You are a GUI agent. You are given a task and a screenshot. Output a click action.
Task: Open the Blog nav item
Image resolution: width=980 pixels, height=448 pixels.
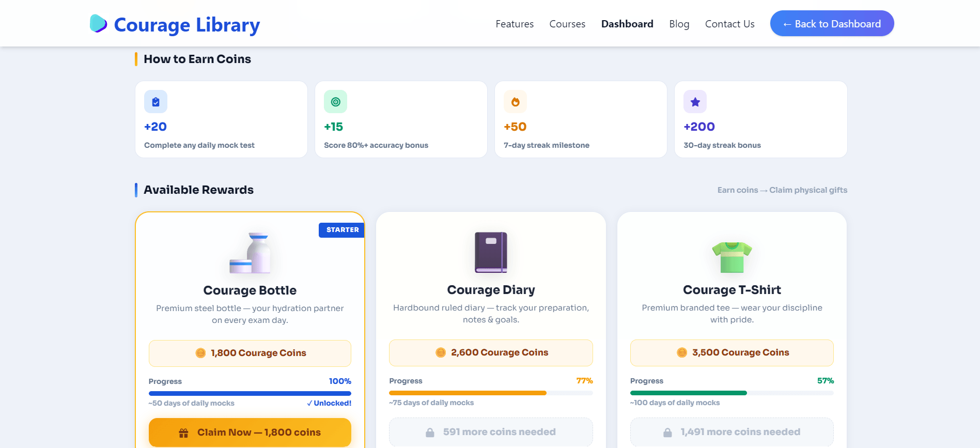coord(679,24)
